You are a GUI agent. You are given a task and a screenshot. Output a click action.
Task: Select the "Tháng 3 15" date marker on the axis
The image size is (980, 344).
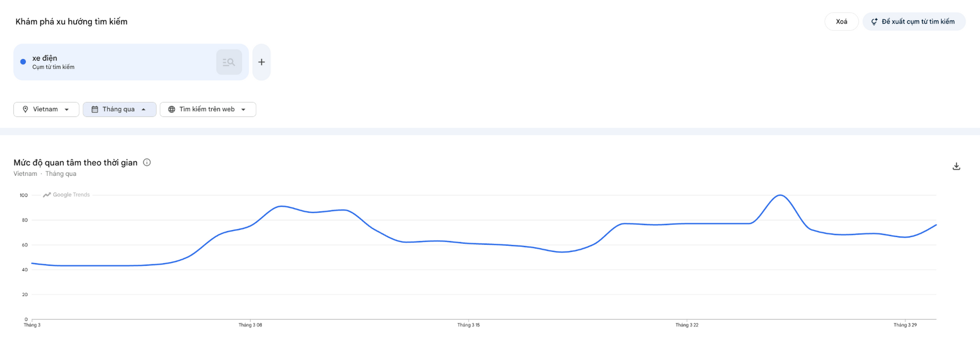[x=468, y=325]
